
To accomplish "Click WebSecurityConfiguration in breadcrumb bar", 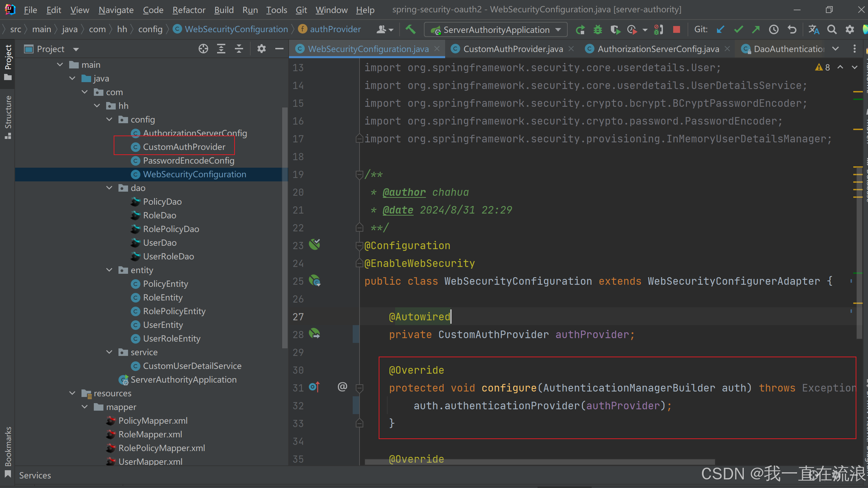I will [236, 29].
